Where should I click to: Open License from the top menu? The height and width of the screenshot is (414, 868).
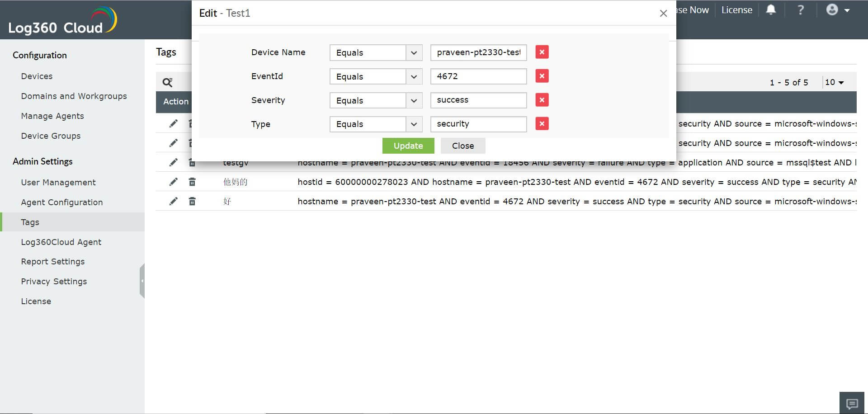click(736, 9)
